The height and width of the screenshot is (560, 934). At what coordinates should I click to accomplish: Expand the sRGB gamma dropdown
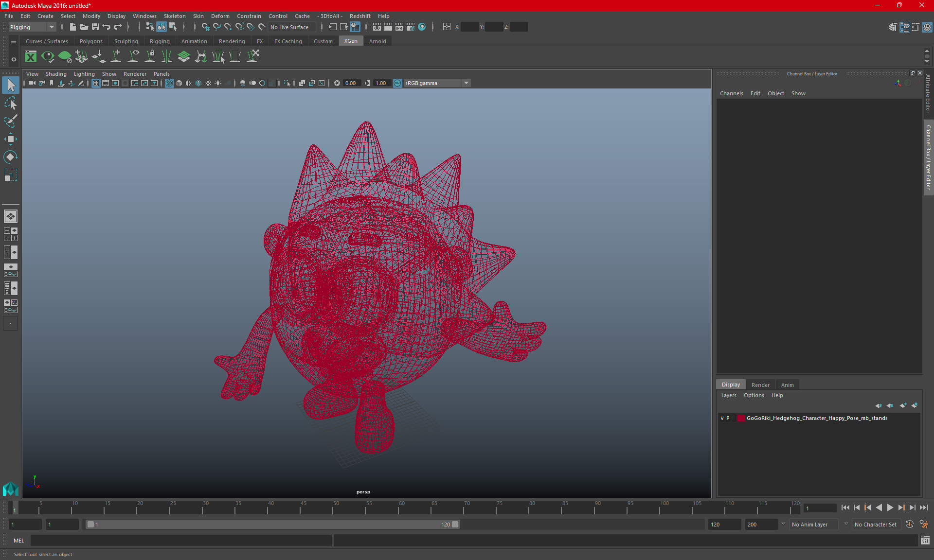point(466,83)
